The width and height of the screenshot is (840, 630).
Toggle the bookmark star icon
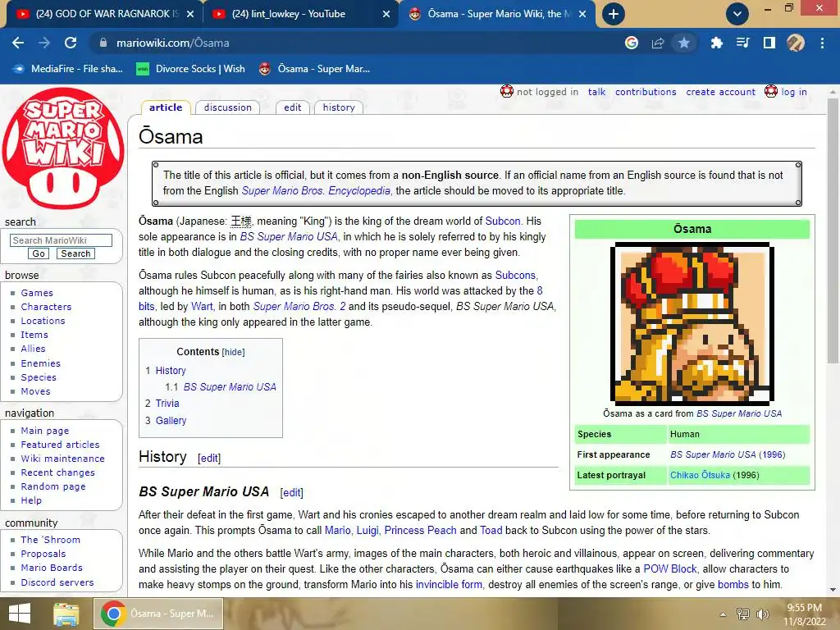point(684,43)
